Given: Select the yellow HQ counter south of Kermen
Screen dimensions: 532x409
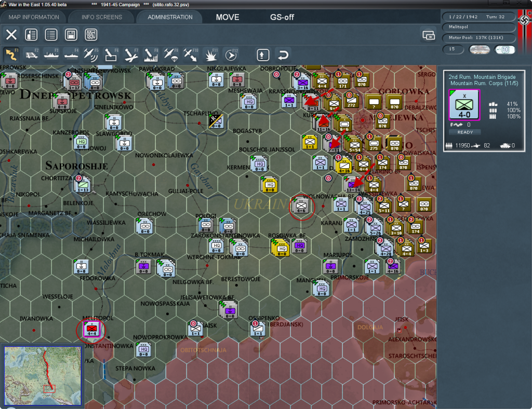Looking at the screenshot, I should (x=270, y=185).
